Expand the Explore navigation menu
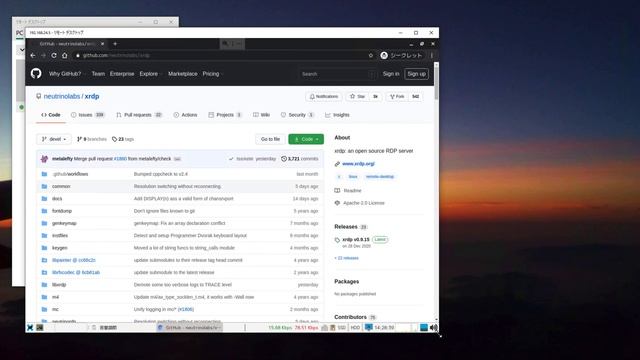 point(150,74)
